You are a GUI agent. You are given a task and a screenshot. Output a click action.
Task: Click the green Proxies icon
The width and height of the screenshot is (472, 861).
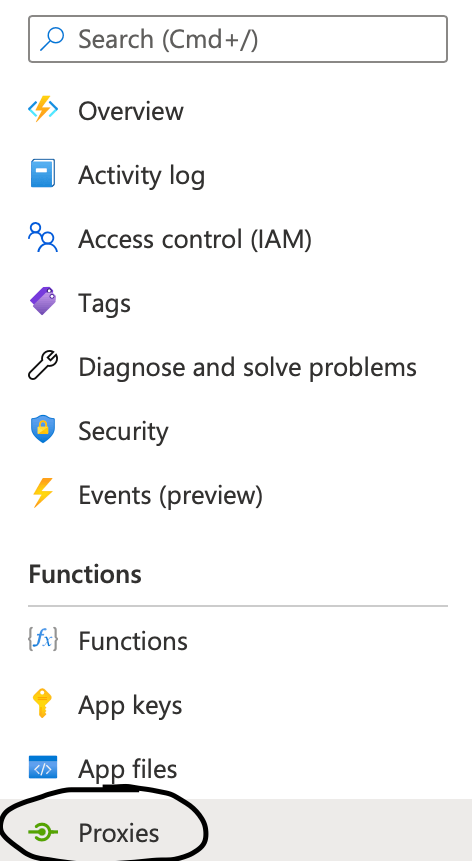pos(43,833)
